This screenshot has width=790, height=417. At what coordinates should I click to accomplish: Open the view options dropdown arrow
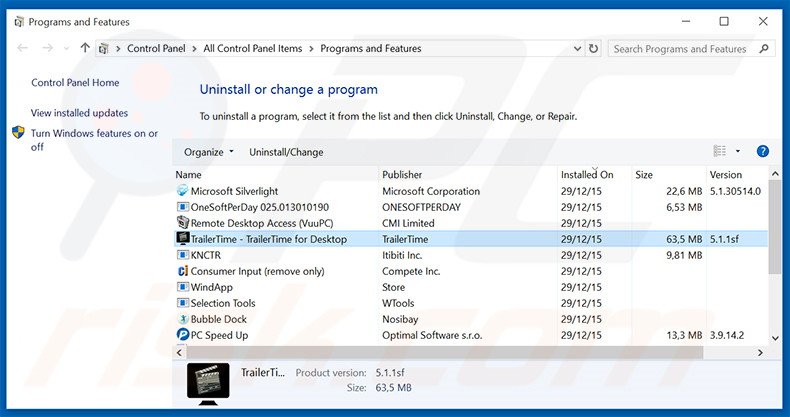pyautogui.click(x=738, y=151)
